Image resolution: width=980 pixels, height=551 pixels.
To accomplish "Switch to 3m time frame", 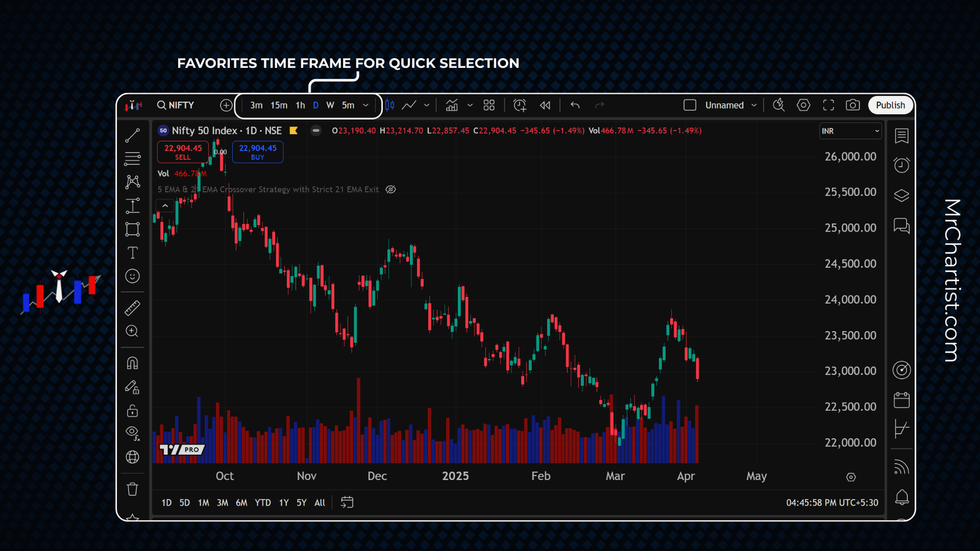I will (x=256, y=105).
